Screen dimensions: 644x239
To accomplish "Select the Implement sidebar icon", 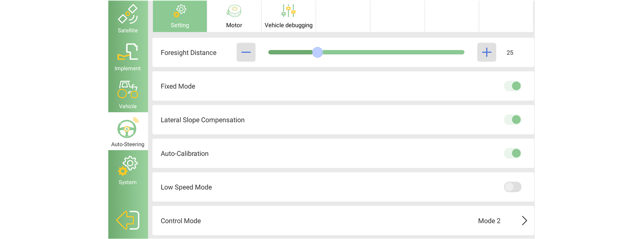I will pos(127,52).
